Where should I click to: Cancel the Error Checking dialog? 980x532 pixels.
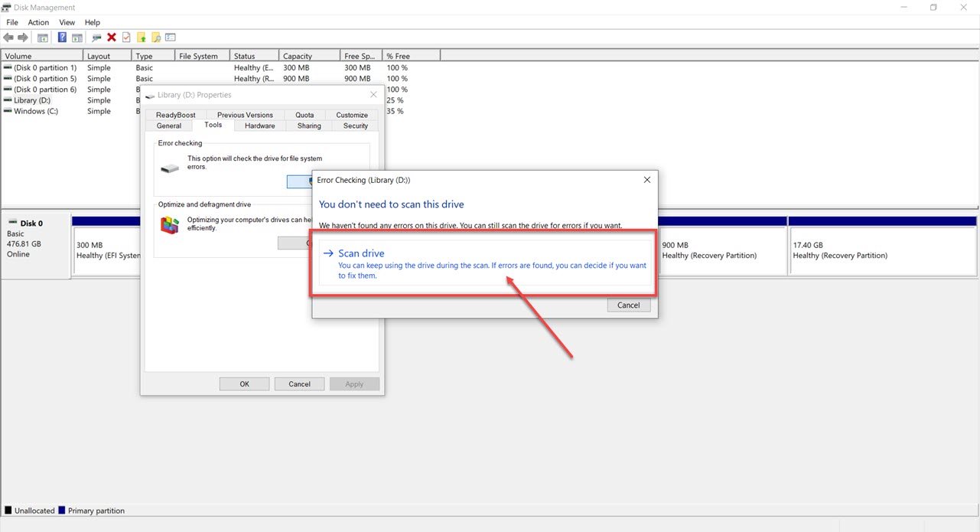(x=628, y=305)
